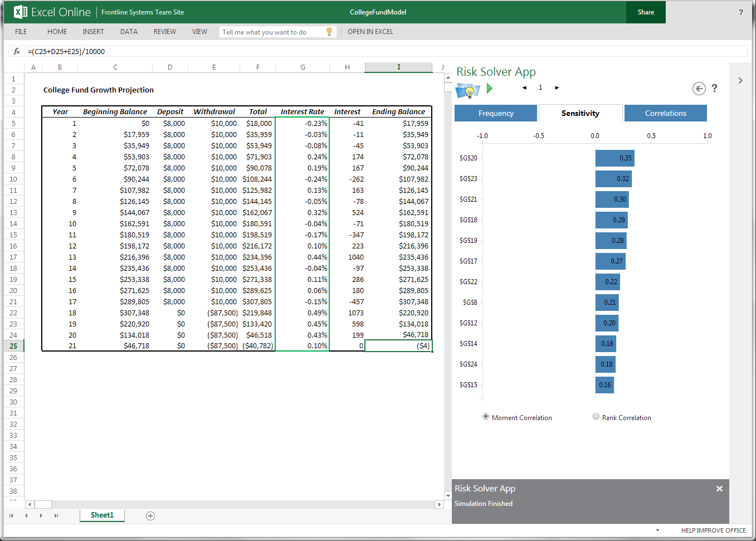This screenshot has width=756, height=541.
Task: Add a new sheet with plus icon
Action: click(150, 516)
